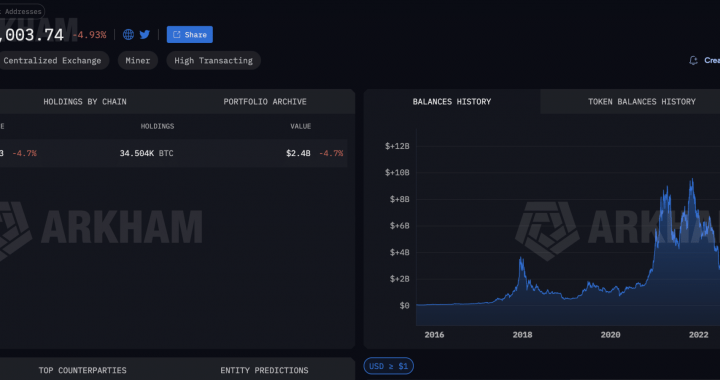The image size is (720, 380).
Task: Click the $2.4B value cell
Action: point(298,153)
